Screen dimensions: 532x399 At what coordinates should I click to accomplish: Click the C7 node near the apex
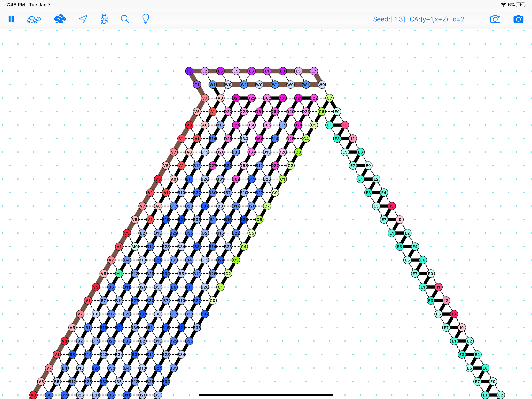pyautogui.click(x=329, y=98)
